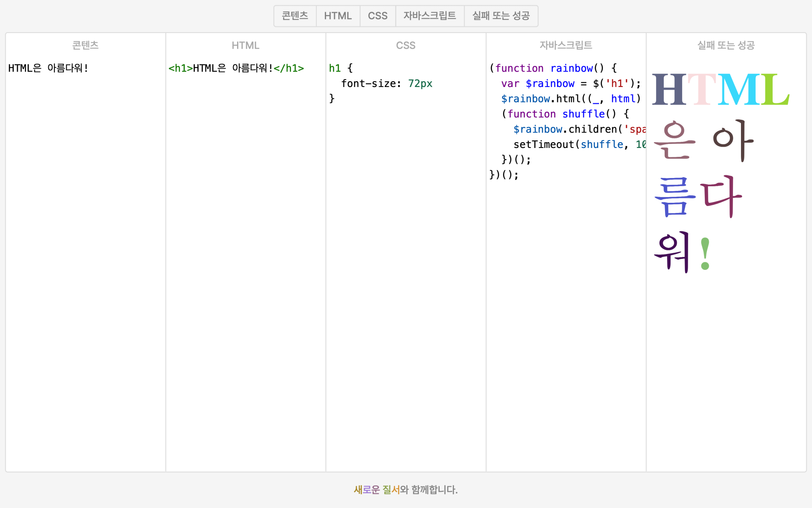Click the 실패 또는 성공 column header
Image resolution: width=812 pixels, height=508 pixels.
click(x=726, y=45)
